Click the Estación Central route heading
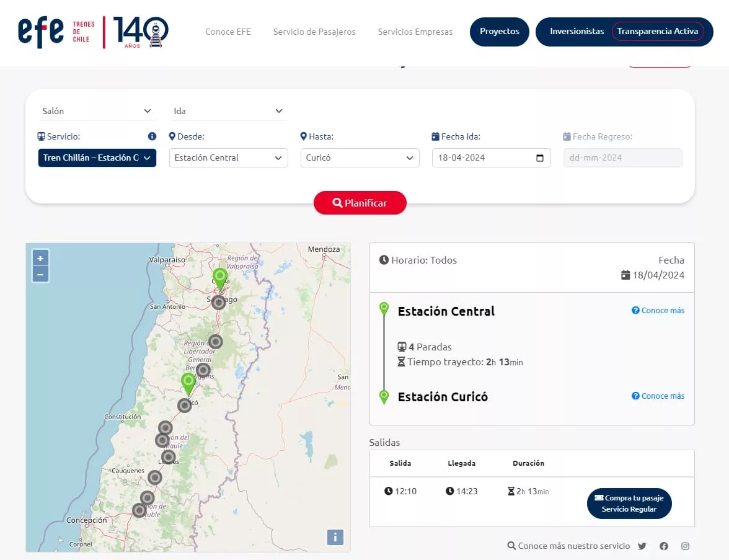729x560 pixels. coord(446,311)
